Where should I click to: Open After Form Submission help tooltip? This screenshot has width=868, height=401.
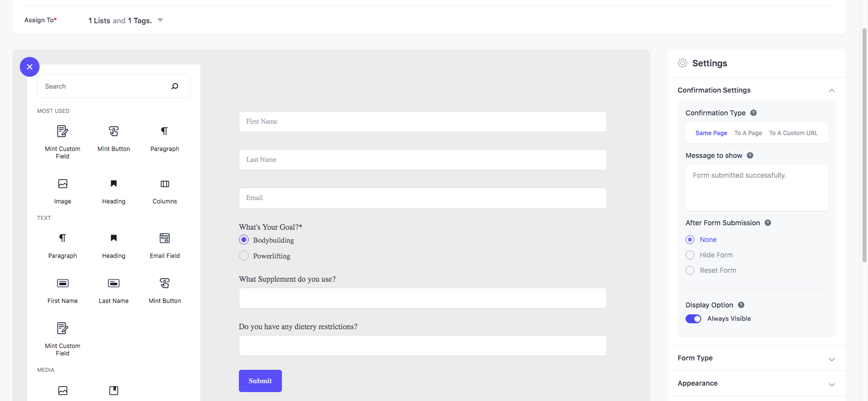click(768, 223)
